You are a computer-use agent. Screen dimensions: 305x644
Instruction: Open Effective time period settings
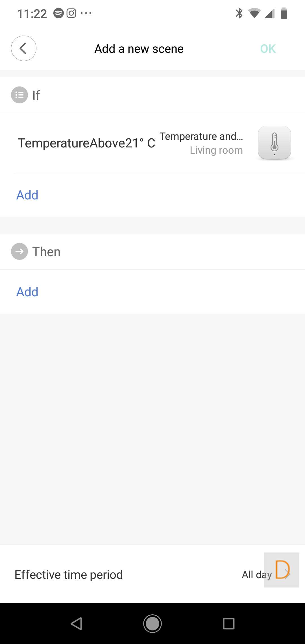coord(69,575)
